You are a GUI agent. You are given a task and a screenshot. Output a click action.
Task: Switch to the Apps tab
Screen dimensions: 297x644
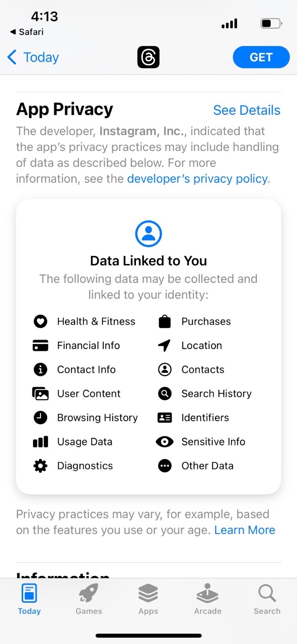[148, 599]
